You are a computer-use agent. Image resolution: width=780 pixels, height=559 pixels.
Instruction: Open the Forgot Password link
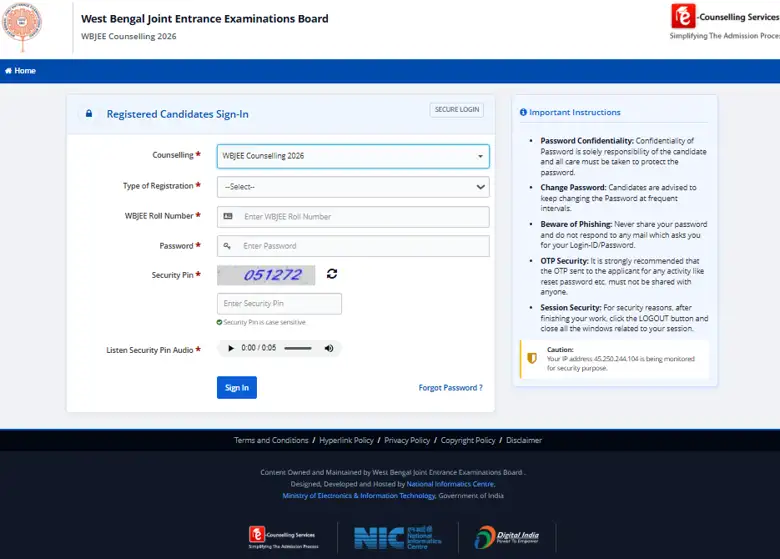click(x=450, y=387)
